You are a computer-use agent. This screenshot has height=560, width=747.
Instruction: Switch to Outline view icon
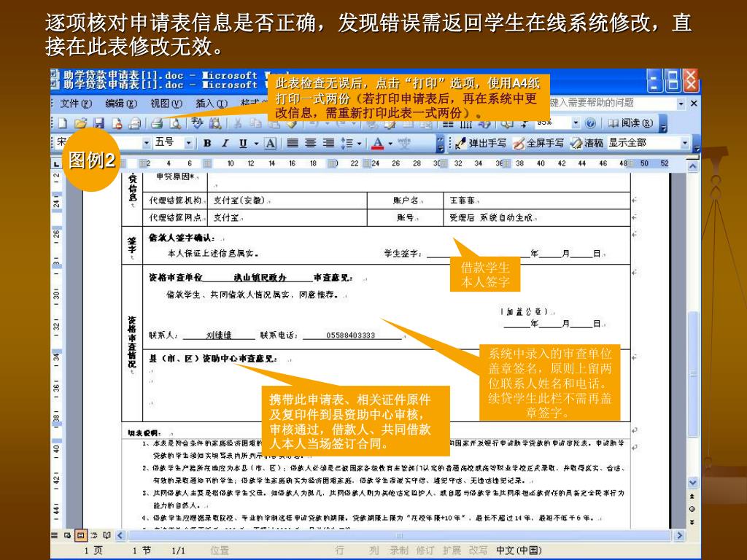pyautogui.click(x=94, y=536)
